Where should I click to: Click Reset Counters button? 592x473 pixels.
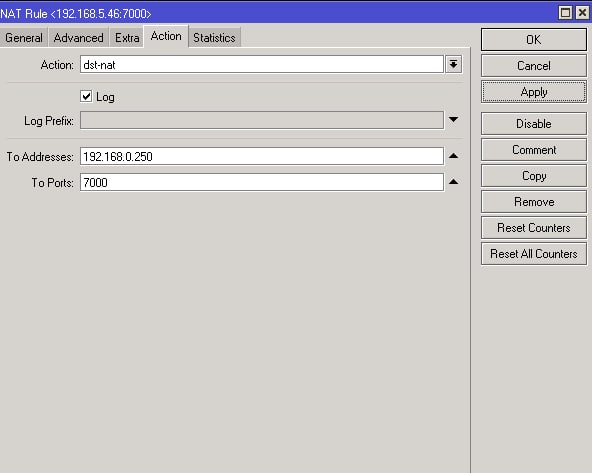[534, 228]
